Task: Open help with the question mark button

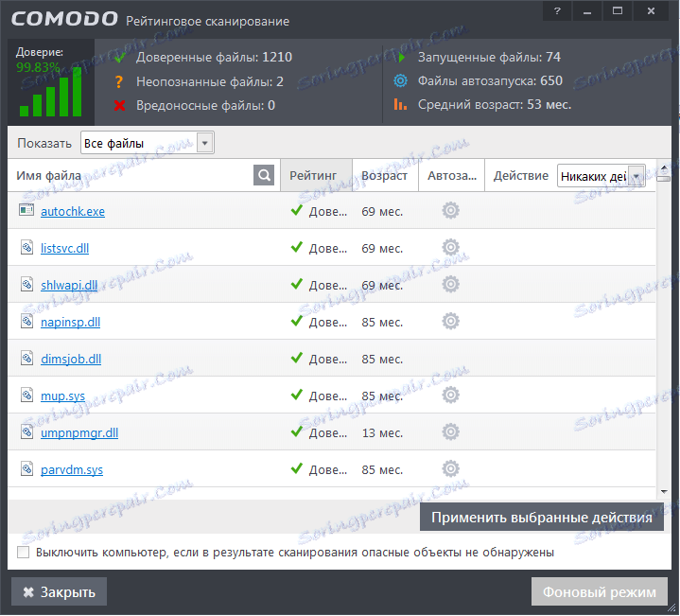Action: [x=557, y=11]
